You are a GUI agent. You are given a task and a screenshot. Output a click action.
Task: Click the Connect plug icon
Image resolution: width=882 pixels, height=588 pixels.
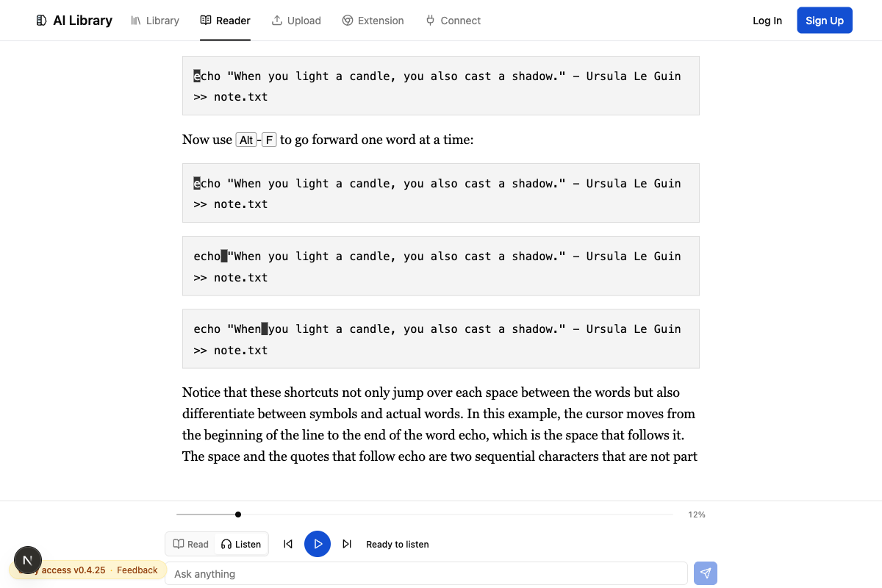(430, 21)
